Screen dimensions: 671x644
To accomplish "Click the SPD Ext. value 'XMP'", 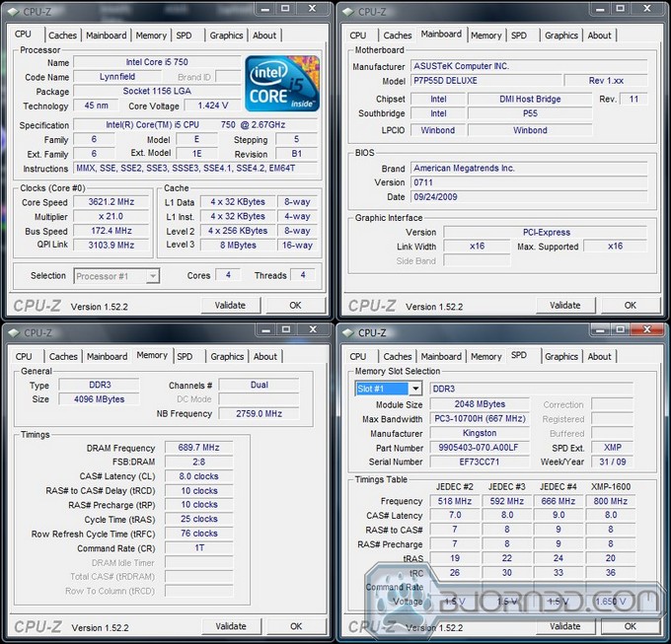I will pos(613,448).
